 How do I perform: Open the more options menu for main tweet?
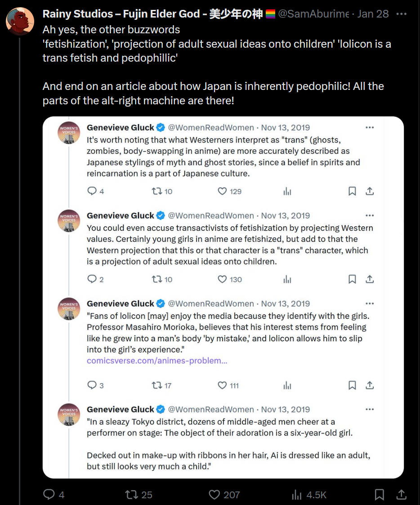click(x=402, y=14)
